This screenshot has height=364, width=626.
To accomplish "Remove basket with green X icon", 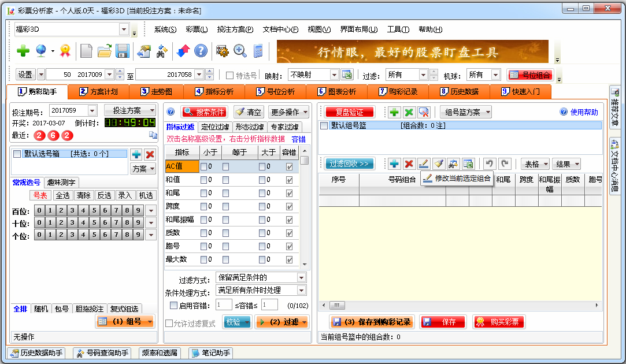I will [x=409, y=112].
